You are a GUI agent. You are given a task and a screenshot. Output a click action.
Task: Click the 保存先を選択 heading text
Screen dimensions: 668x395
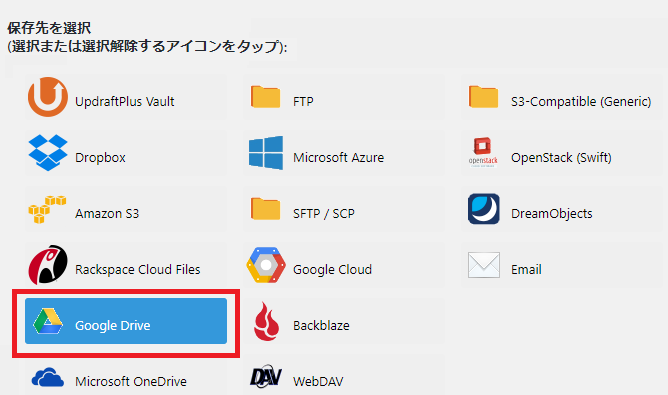point(49,28)
